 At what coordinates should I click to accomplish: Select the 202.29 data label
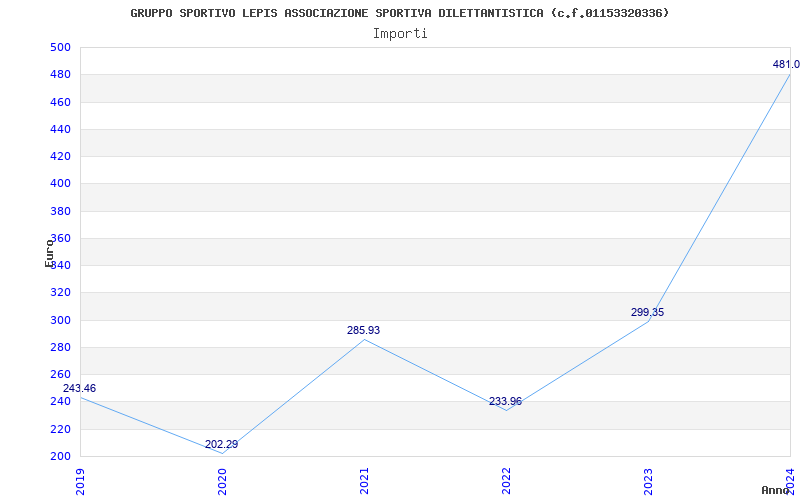tap(221, 444)
